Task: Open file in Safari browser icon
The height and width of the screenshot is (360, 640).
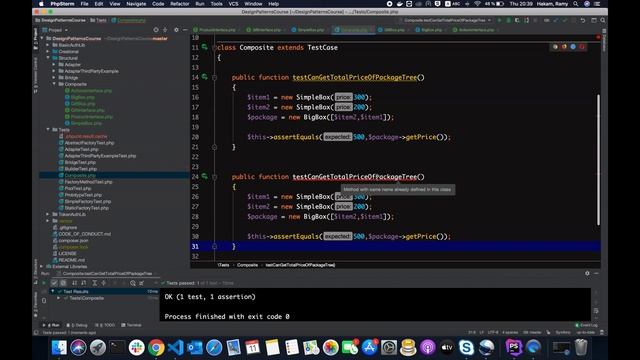Action: point(573,47)
